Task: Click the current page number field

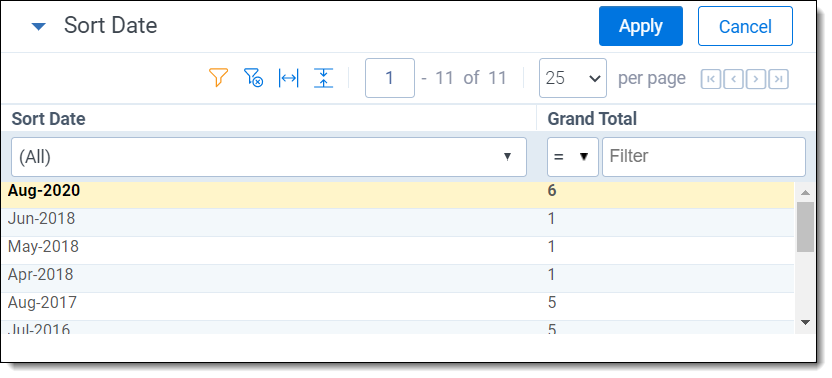Action: pos(389,78)
